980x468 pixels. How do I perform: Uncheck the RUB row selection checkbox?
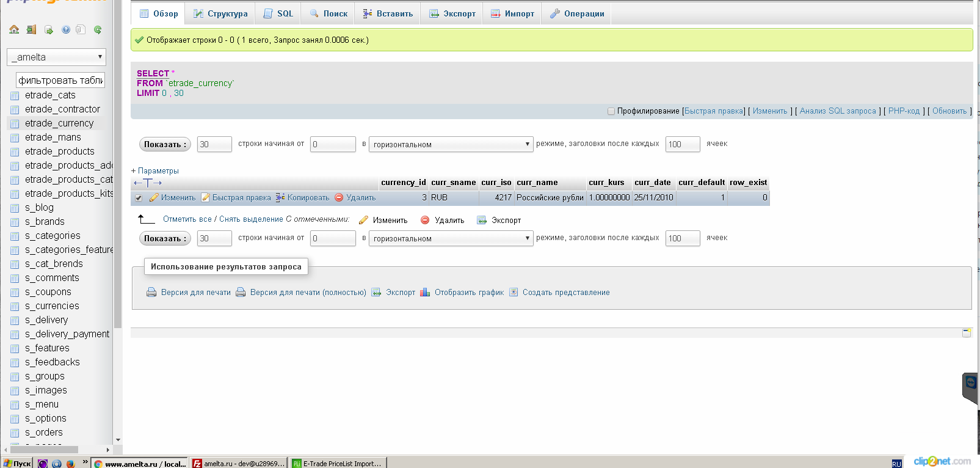point(139,198)
